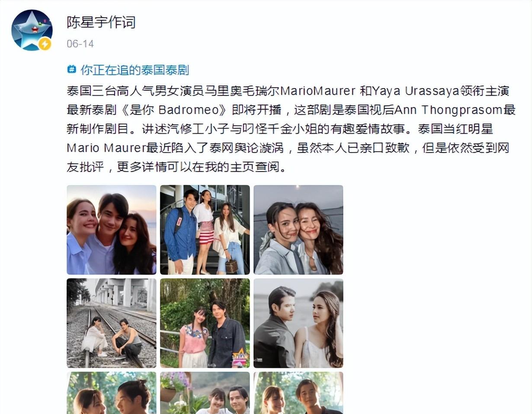Click the super topic icon beside 你正在追的泰国泰剧

[x=72, y=70]
